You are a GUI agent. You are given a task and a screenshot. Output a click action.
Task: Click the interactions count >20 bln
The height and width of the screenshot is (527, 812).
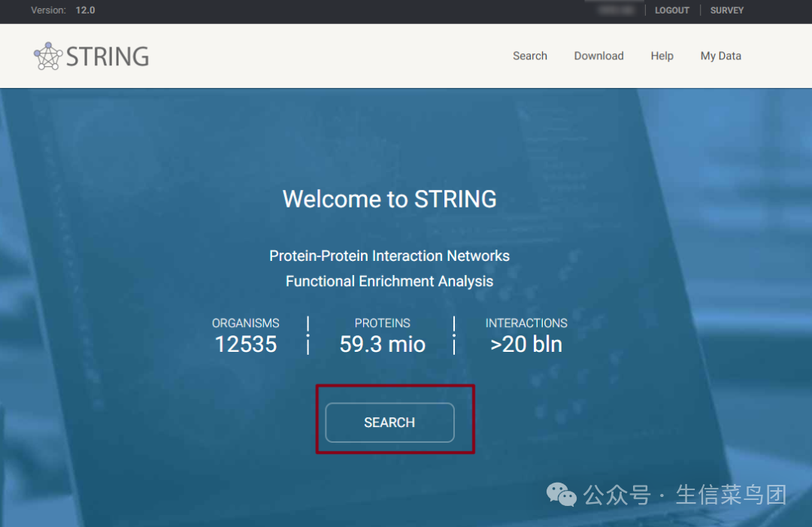[x=526, y=344]
